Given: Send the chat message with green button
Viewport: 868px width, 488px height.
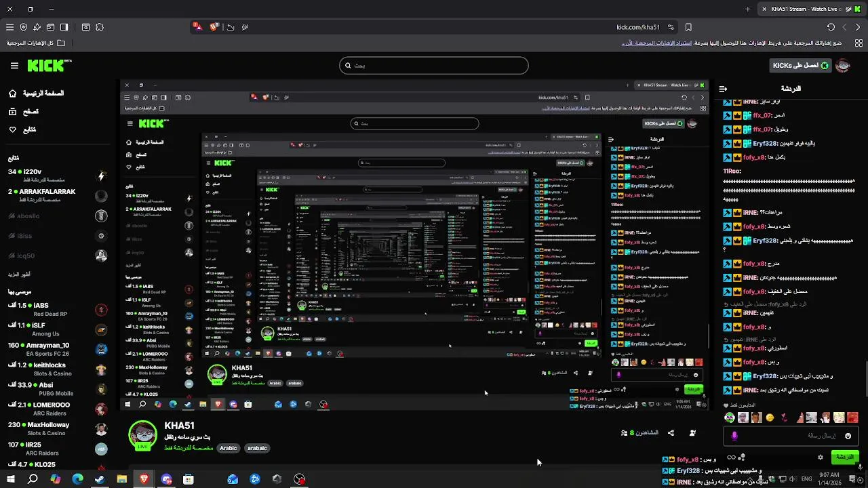Looking at the screenshot, I should 845,457.
